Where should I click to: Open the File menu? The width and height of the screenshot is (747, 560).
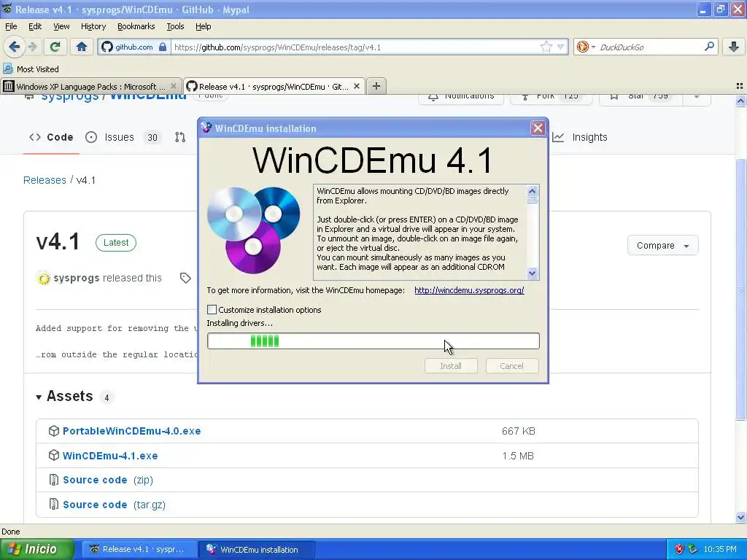coord(11,26)
